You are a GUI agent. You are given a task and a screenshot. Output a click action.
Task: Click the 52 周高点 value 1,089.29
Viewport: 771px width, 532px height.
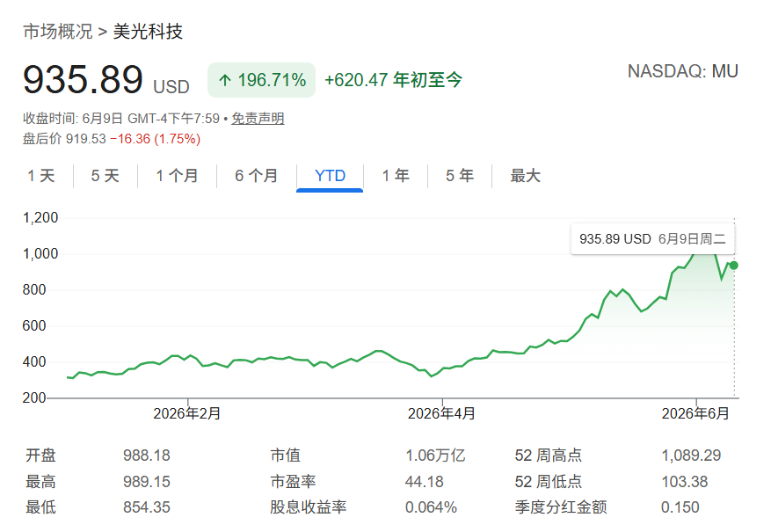(x=691, y=455)
